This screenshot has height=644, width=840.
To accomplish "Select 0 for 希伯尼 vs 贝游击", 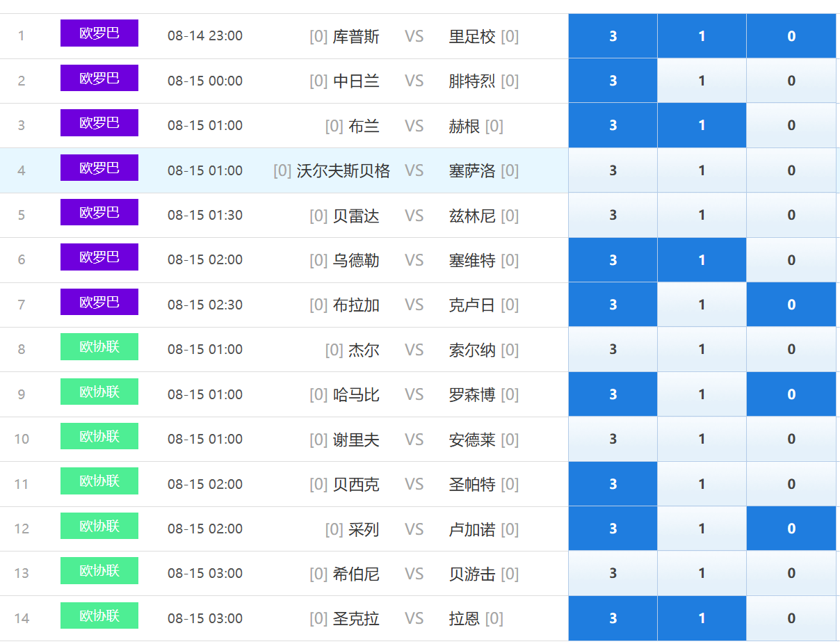I will coord(791,573).
